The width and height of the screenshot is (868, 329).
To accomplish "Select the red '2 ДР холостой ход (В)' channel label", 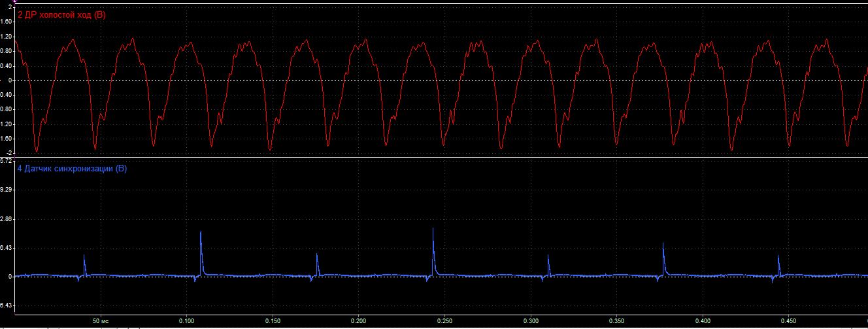I will (x=61, y=15).
